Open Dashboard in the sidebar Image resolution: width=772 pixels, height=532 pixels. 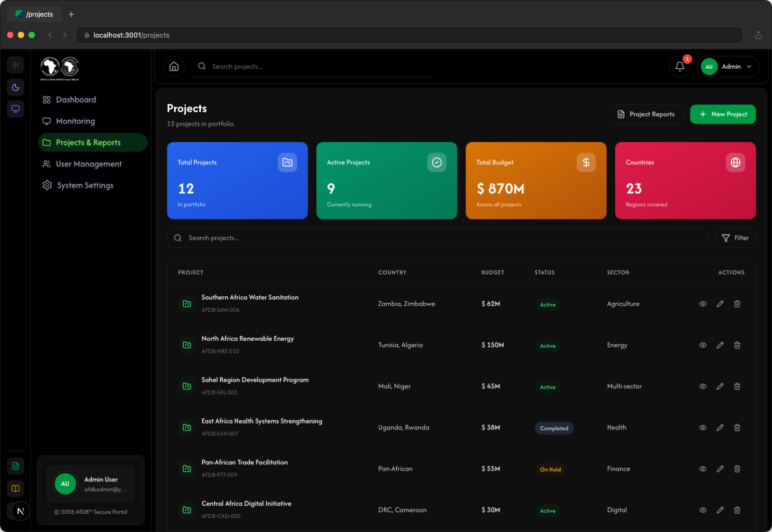coord(92,100)
